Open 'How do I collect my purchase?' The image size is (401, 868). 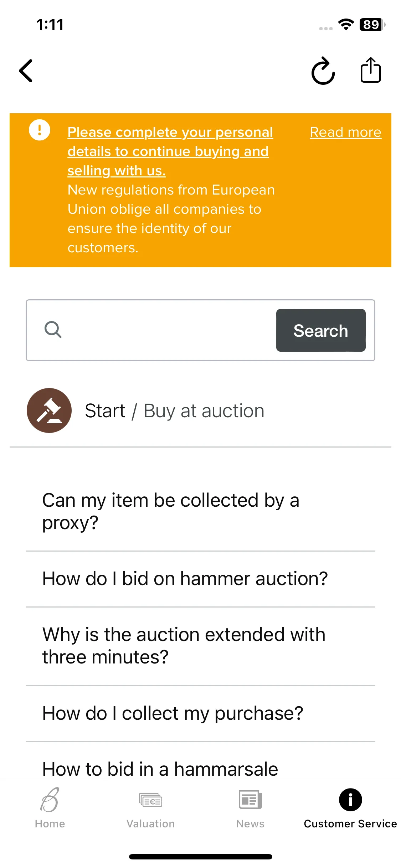200,713
